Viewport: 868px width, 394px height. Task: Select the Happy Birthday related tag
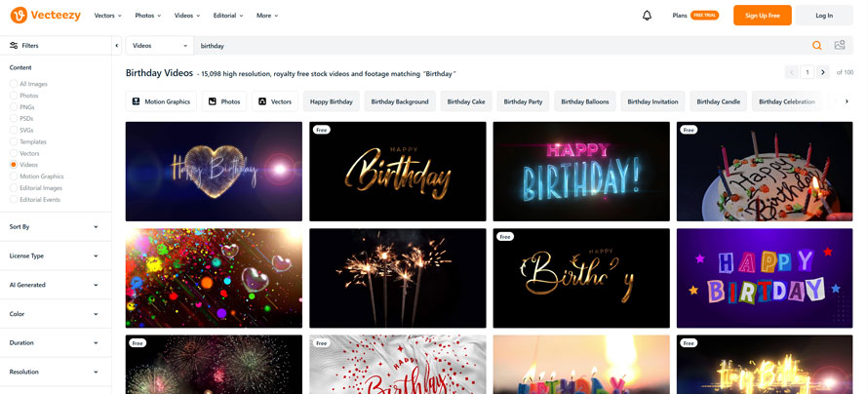(x=331, y=101)
